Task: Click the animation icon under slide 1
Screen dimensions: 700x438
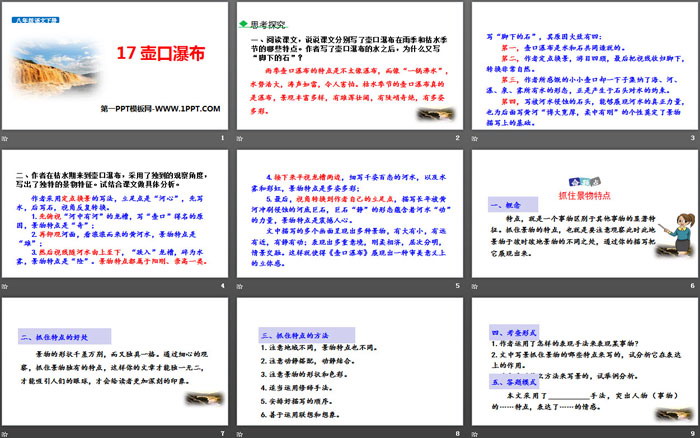Action: (8, 137)
